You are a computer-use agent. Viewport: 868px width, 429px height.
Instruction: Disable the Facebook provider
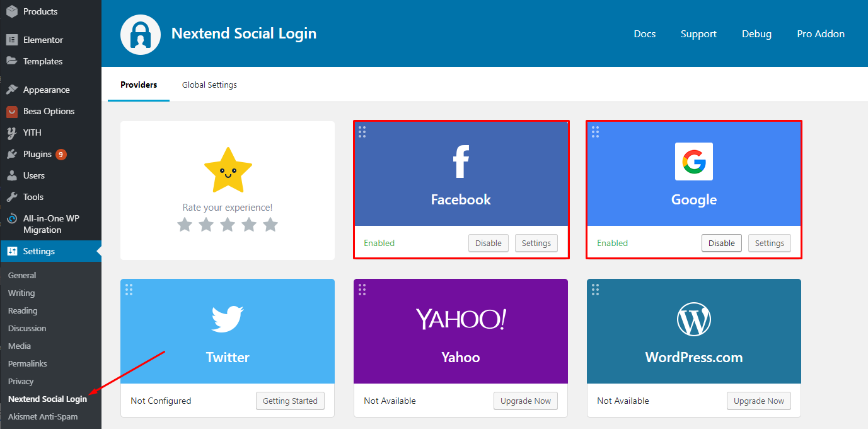click(x=489, y=243)
